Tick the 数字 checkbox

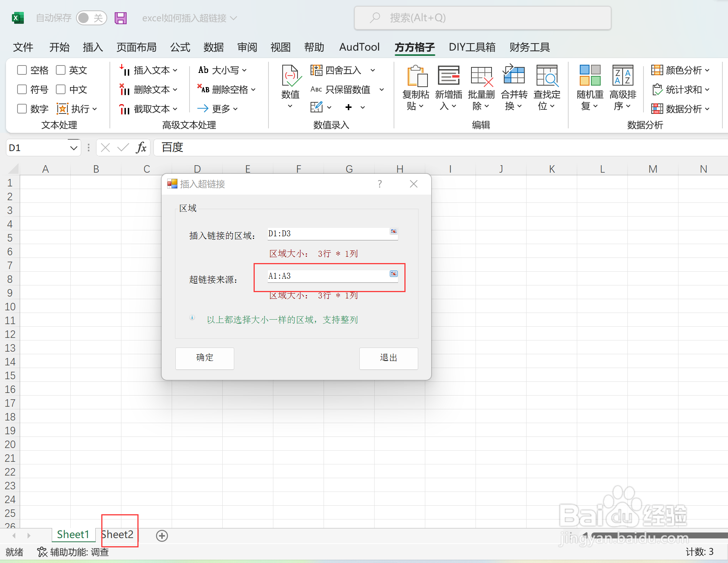(x=22, y=109)
